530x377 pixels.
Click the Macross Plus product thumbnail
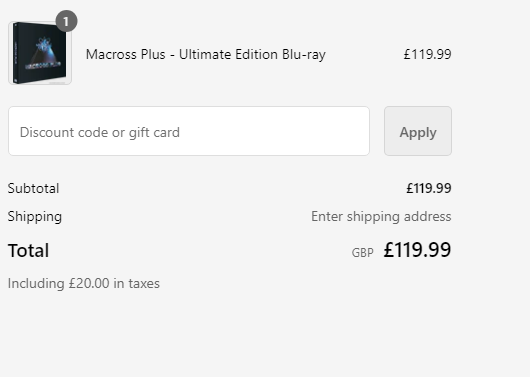[40, 53]
